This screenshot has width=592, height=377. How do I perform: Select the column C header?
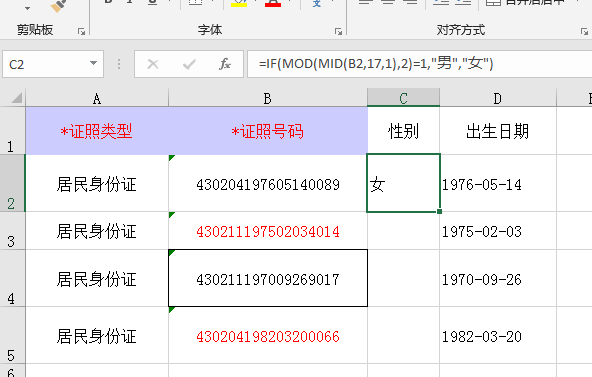click(x=403, y=98)
